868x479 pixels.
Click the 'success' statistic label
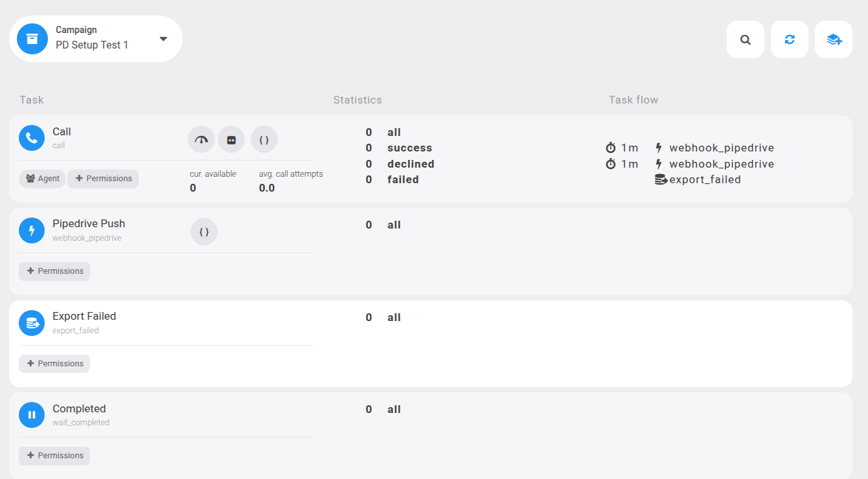[x=409, y=148]
